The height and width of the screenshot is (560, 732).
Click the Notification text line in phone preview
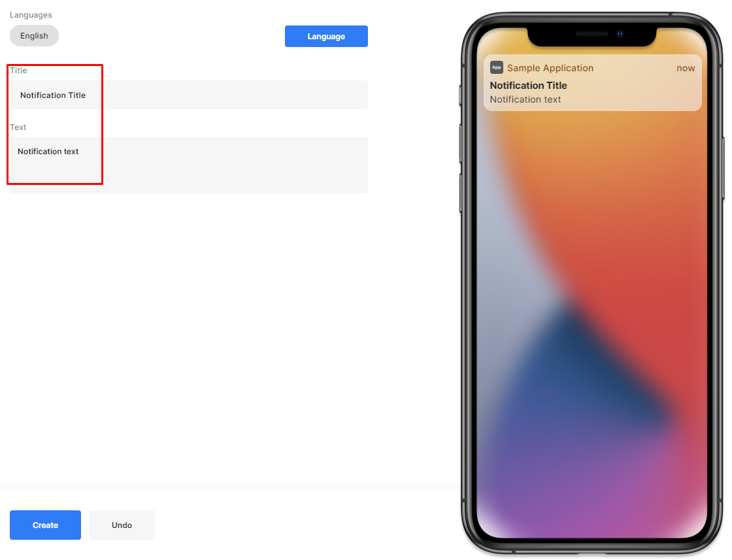(525, 99)
